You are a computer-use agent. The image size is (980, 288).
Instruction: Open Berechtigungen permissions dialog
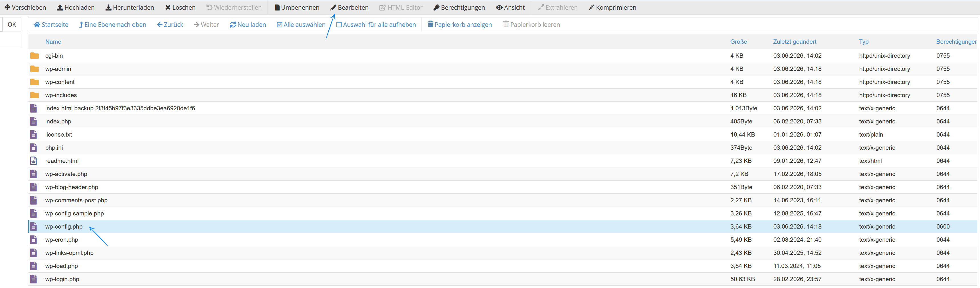tap(459, 8)
